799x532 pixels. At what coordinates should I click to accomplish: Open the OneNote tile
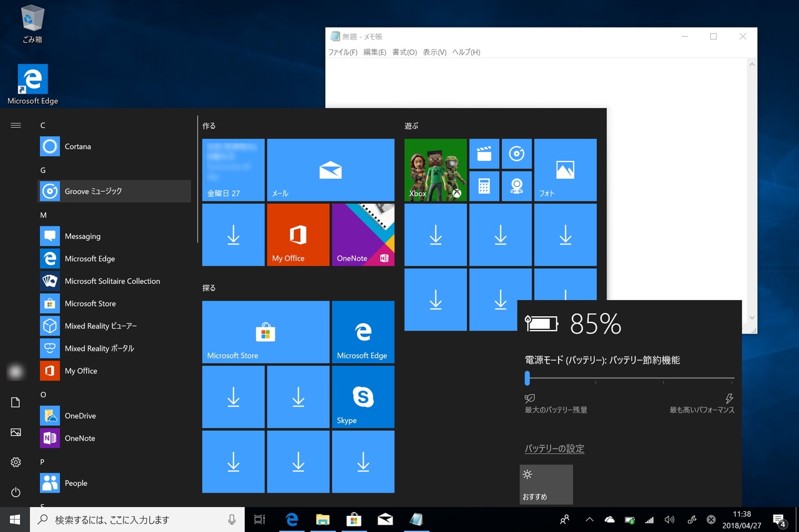(363, 235)
